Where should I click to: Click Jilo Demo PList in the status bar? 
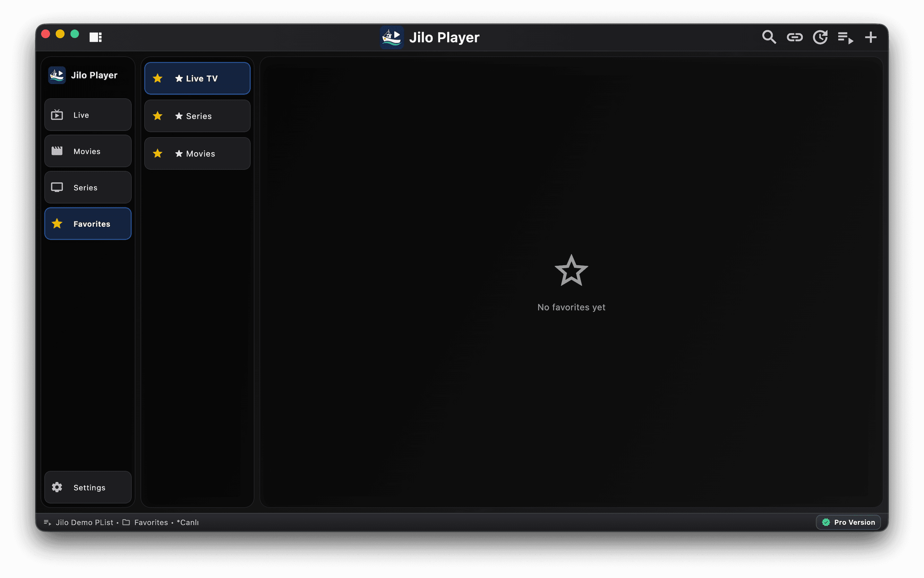(84, 522)
